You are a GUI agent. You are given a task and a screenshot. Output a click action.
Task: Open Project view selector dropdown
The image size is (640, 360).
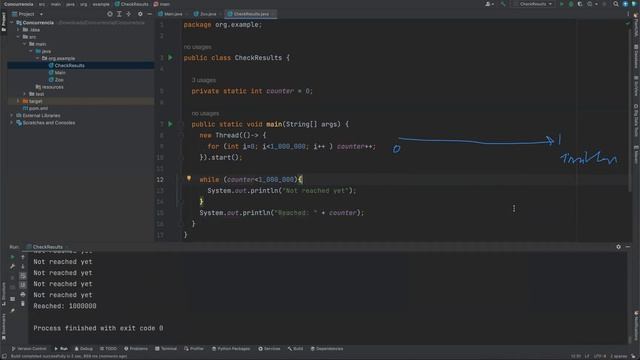pyautogui.click(x=27, y=14)
